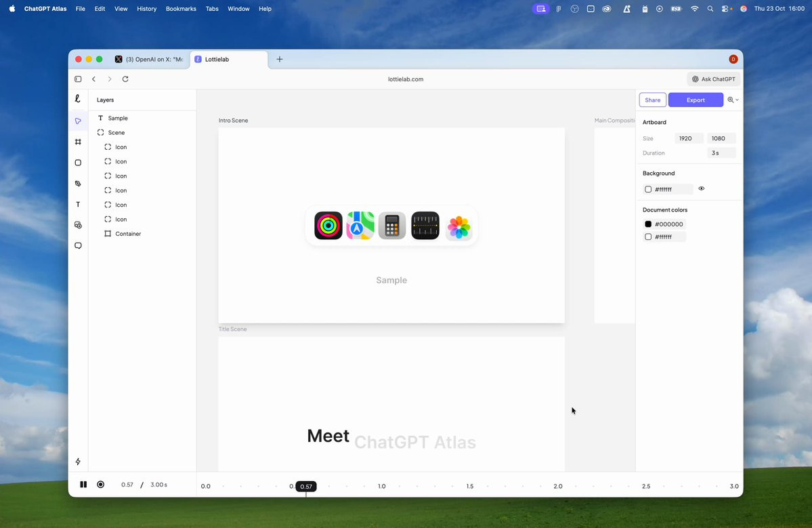Image resolution: width=812 pixels, height=528 pixels.
Task: Select the Frame tool in left toolbar
Action: point(78,142)
